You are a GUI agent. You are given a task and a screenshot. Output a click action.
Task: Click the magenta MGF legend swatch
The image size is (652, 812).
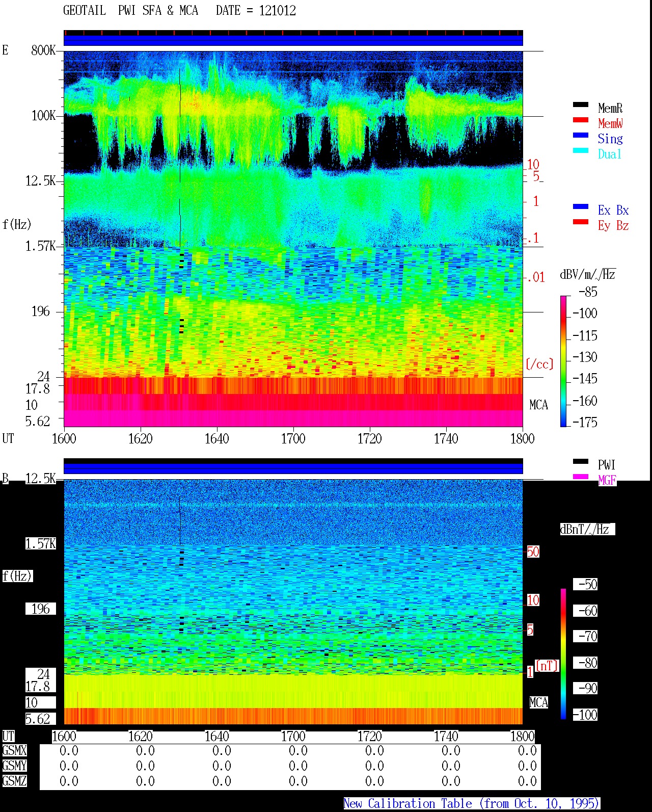tap(581, 477)
